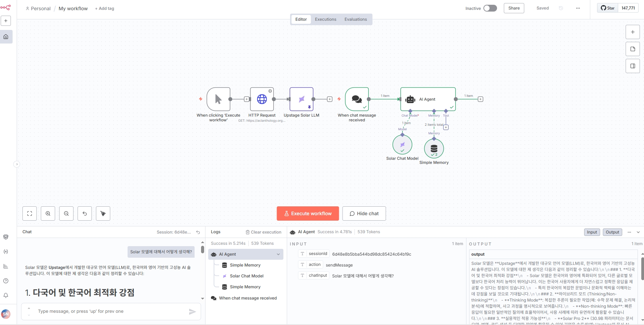Click the tidy up nodes button
Viewport: 644px width, 325px height.
(103, 213)
